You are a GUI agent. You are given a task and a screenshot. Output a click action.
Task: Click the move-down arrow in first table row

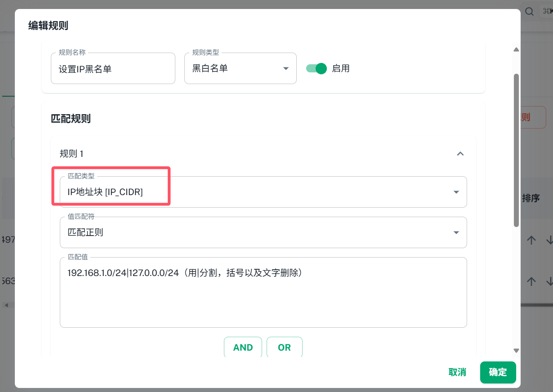(x=549, y=240)
